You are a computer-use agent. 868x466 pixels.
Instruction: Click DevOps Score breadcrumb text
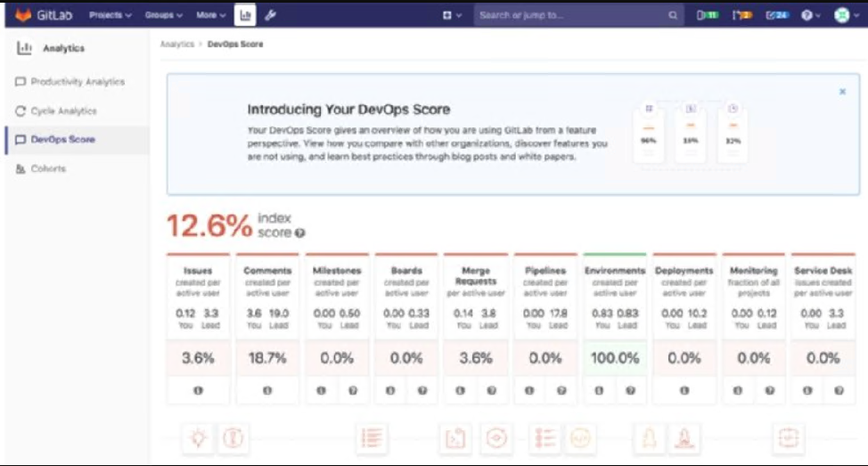tap(235, 45)
